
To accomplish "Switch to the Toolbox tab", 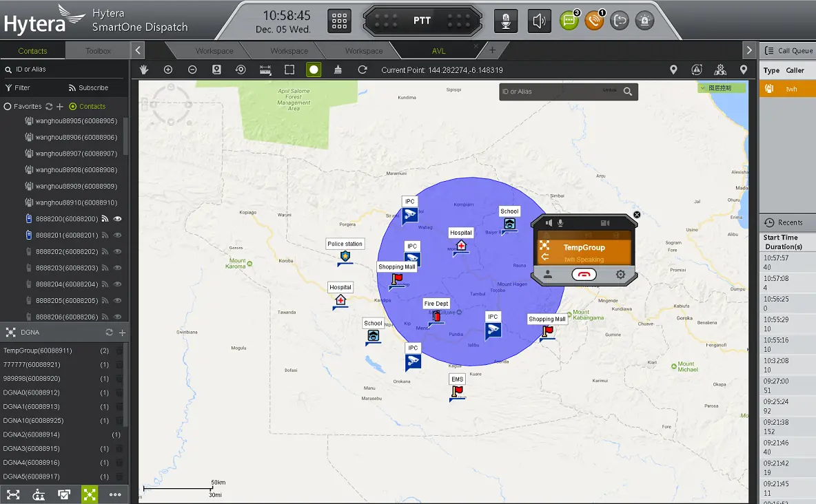I will [98, 51].
